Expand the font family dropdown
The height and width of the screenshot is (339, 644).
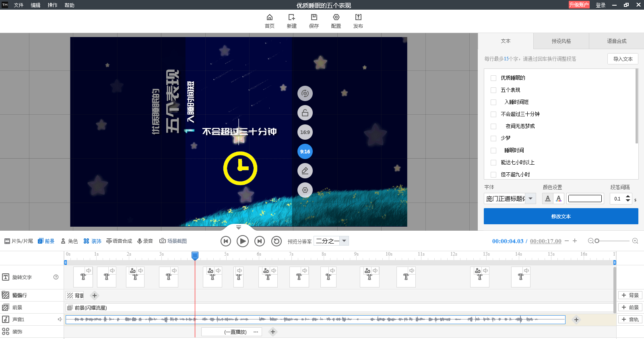point(530,198)
